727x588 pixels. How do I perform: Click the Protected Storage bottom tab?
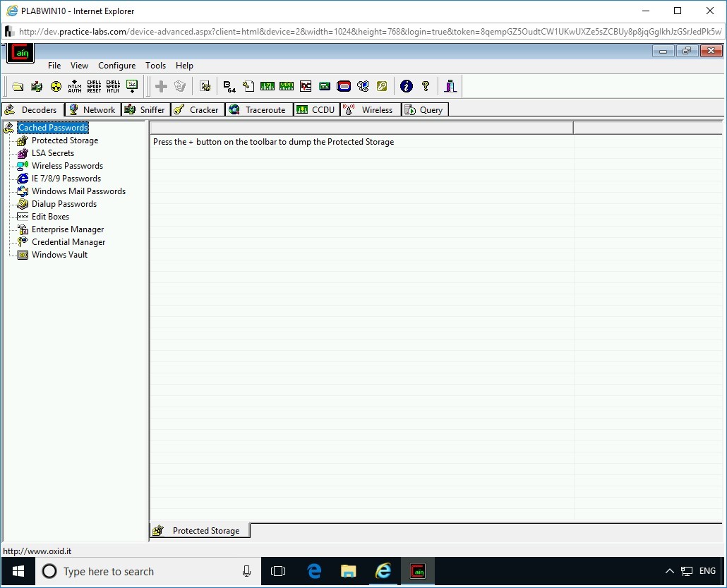pyautogui.click(x=200, y=531)
